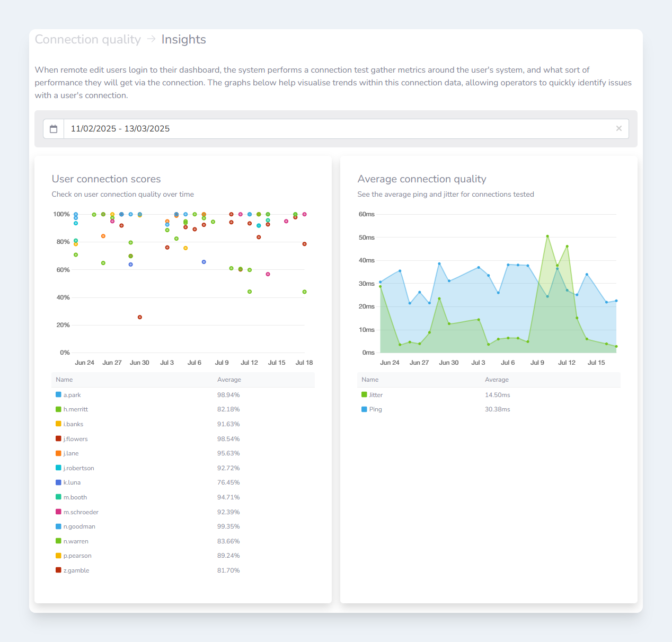This screenshot has height=642, width=672.
Task: Click the Insights breadcrumb title
Action: (183, 40)
